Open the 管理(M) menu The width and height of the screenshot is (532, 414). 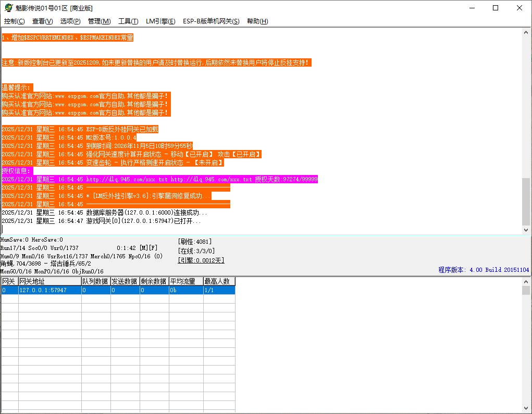click(99, 21)
